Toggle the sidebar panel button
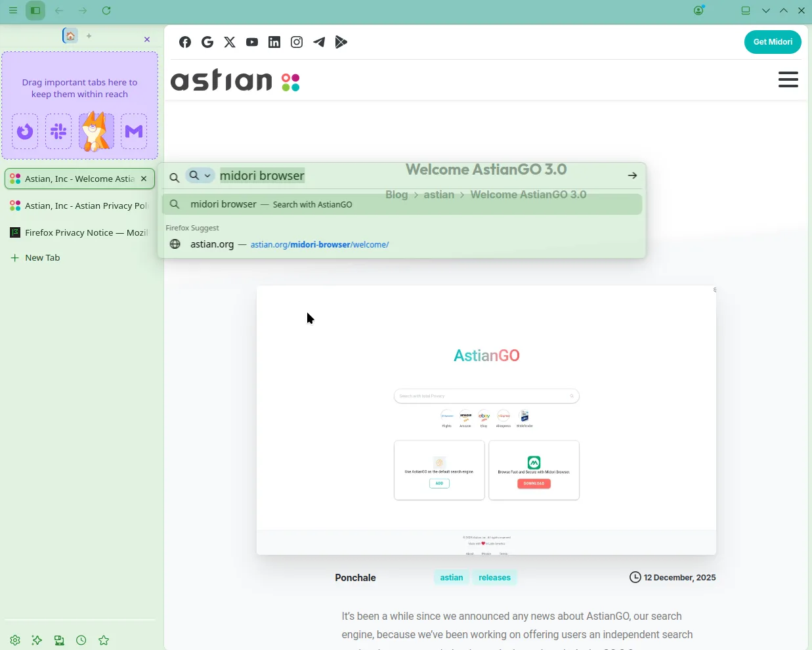This screenshot has width=812, height=650. pos(36,11)
